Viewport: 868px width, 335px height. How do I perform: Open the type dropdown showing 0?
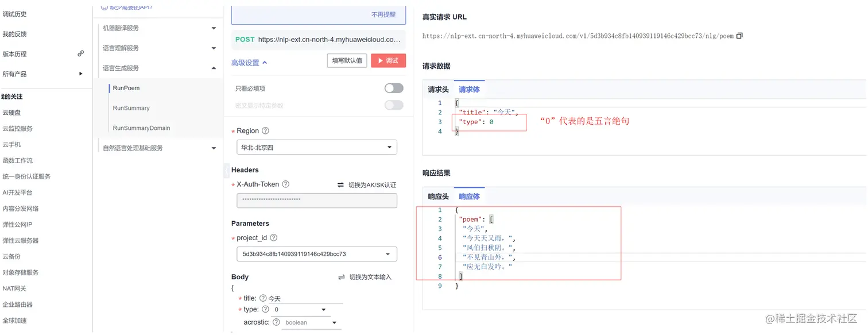300,310
